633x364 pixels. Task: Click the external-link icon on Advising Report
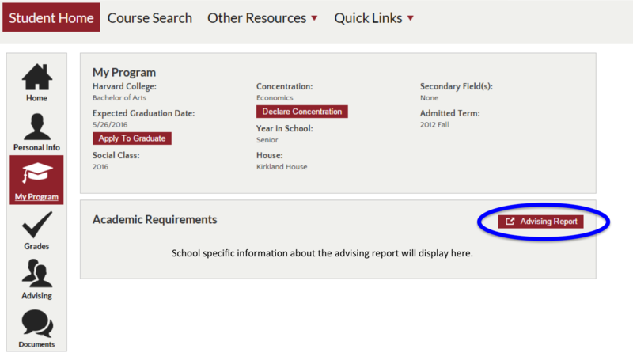(x=510, y=222)
